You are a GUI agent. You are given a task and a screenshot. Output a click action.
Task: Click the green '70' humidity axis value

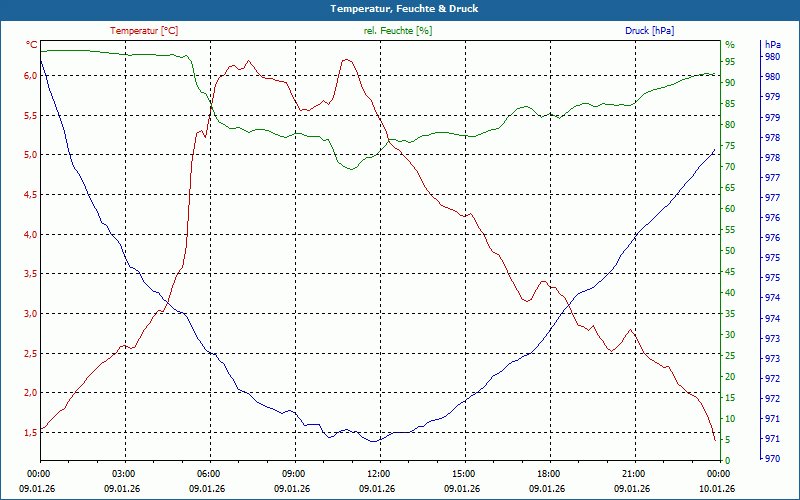coord(730,167)
